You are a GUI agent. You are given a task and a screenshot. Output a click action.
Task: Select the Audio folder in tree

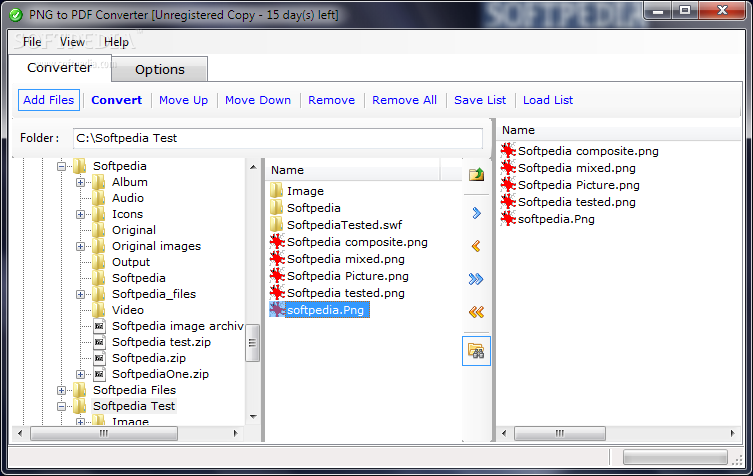click(128, 198)
